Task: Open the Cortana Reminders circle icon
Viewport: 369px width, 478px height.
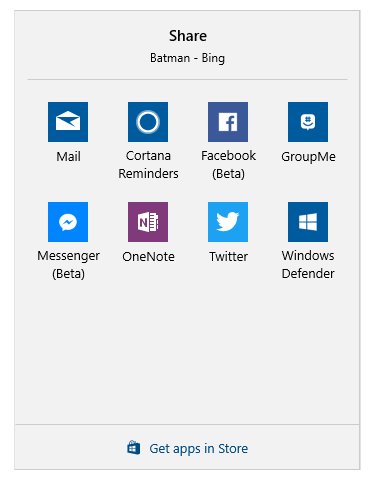Action: [148, 122]
